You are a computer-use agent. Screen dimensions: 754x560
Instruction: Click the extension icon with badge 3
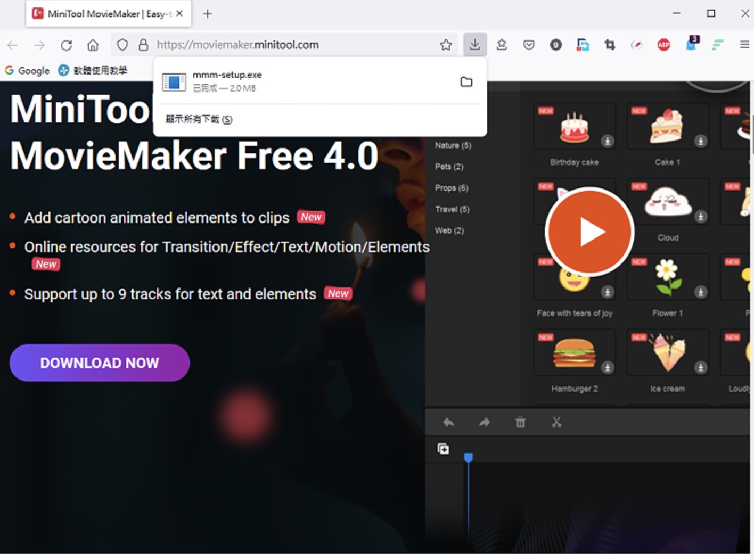click(691, 44)
